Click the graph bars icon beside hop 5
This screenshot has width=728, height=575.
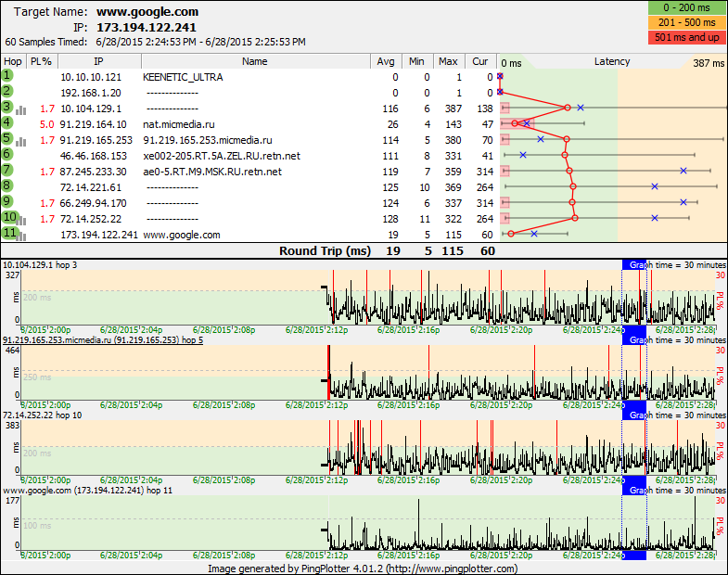point(20,141)
